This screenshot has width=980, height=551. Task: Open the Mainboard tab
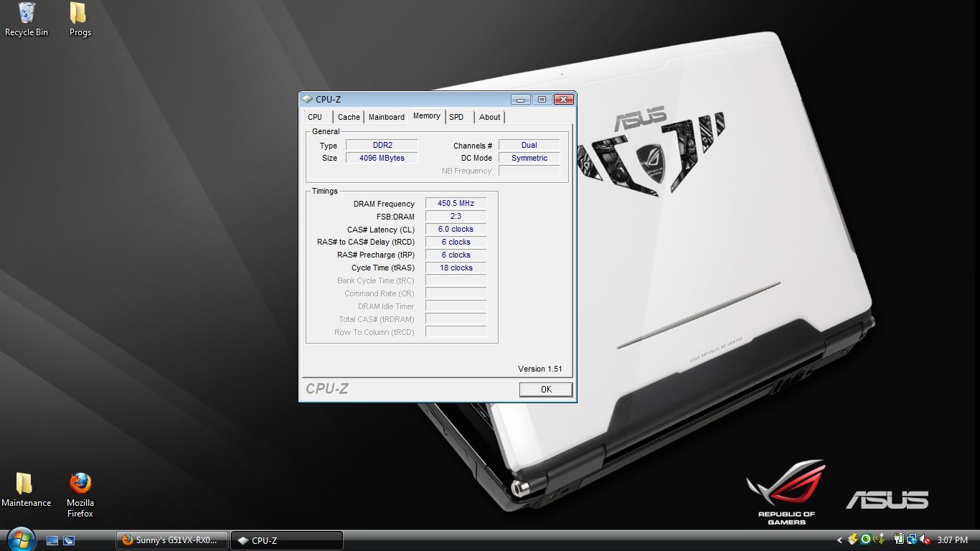387,117
